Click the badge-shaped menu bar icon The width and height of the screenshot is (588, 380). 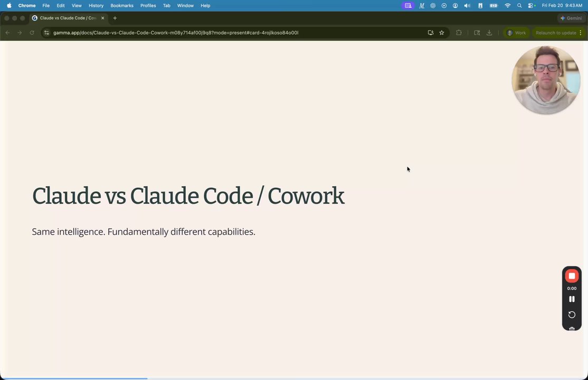pyautogui.click(x=480, y=6)
